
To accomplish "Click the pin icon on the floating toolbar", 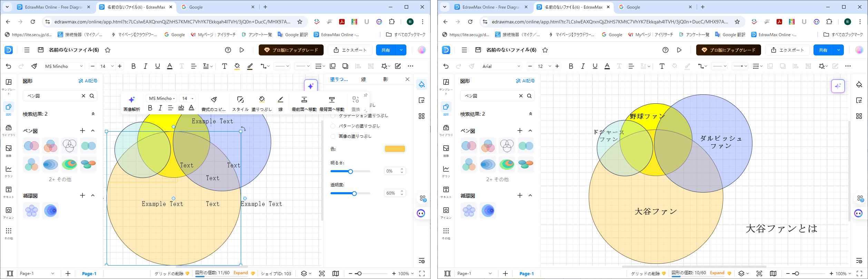I will click(x=366, y=95).
